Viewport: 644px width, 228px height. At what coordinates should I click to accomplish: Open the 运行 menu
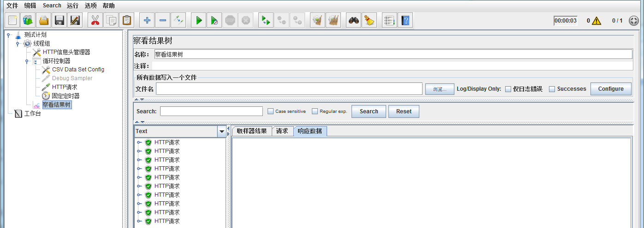[72, 6]
